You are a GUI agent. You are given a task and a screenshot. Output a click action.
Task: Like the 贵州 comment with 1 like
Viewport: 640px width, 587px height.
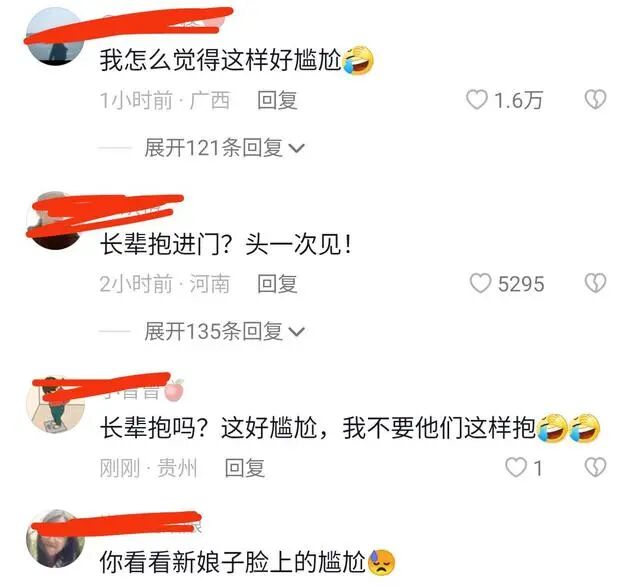516,467
